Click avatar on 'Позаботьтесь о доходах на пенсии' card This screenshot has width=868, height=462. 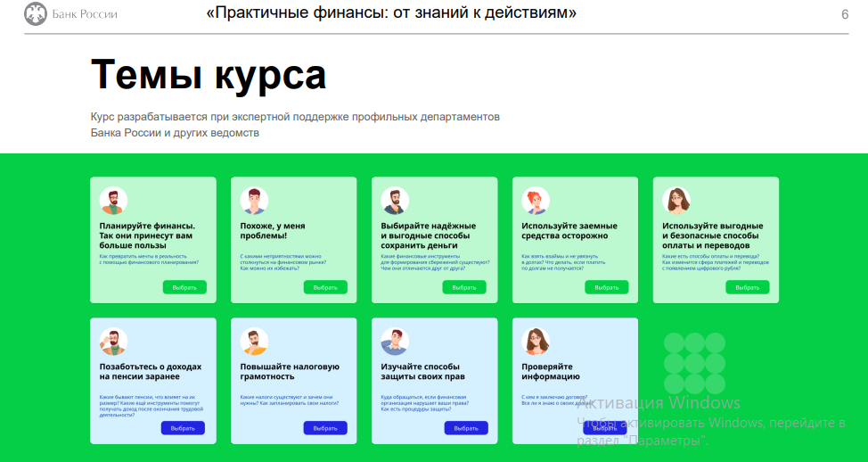pyautogui.click(x=113, y=342)
